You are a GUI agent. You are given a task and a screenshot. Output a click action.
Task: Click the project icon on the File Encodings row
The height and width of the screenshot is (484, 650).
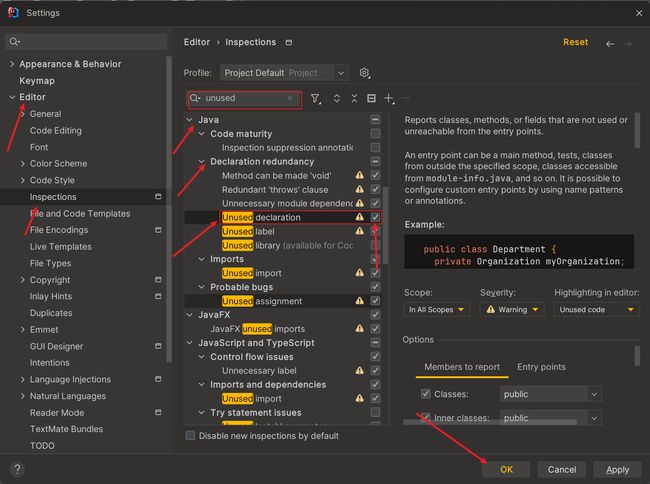click(x=158, y=230)
